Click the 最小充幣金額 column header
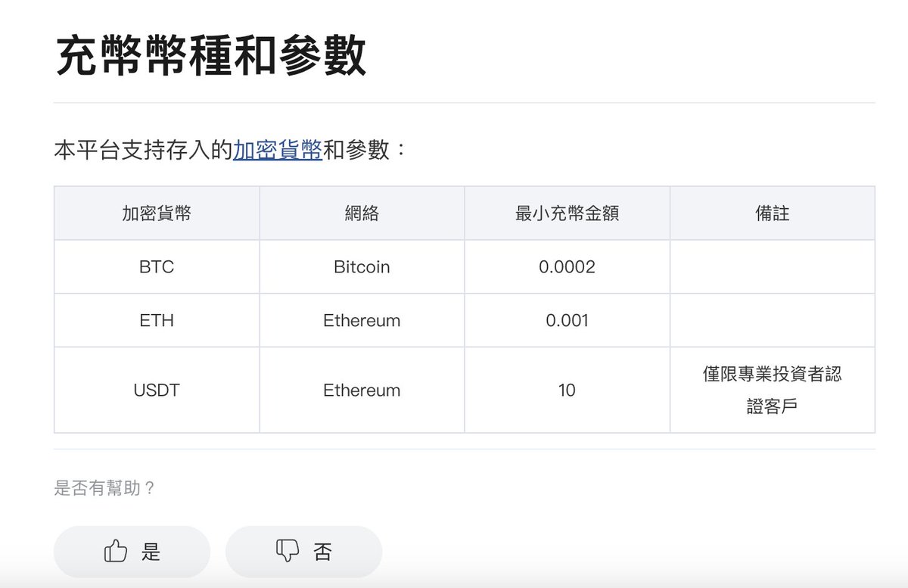This screenshot has width=908, height=588. (x=567, y=213)
